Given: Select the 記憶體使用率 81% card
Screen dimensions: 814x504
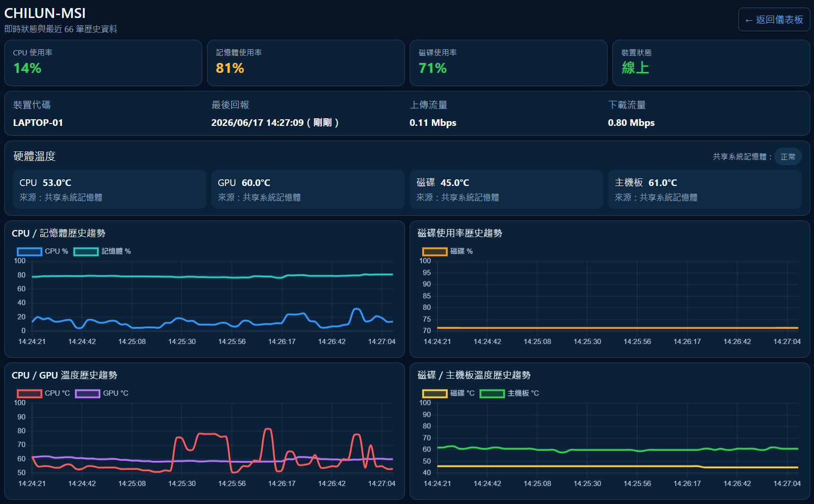Looking at the screenshot, I should click(x=306, y=63).
